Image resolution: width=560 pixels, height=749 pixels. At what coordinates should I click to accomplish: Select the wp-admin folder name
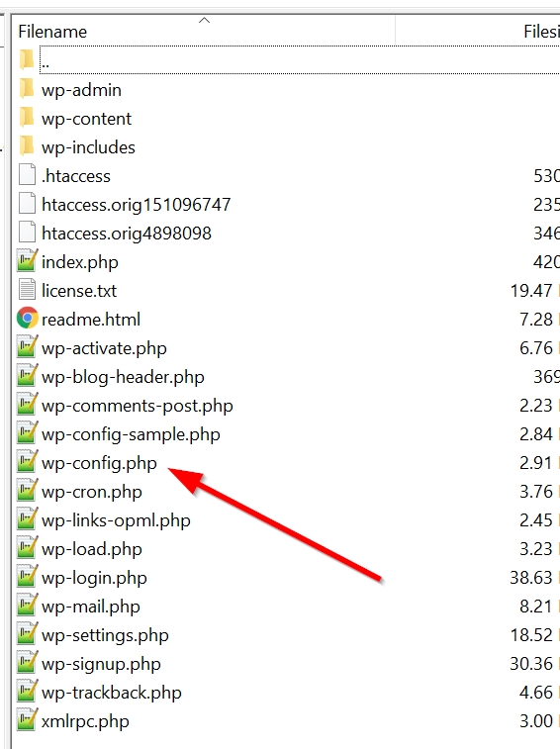tap(81, 90)
